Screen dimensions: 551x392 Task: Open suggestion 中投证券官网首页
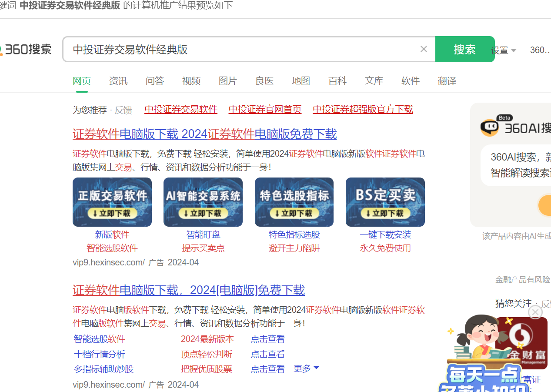coord(265,109)
